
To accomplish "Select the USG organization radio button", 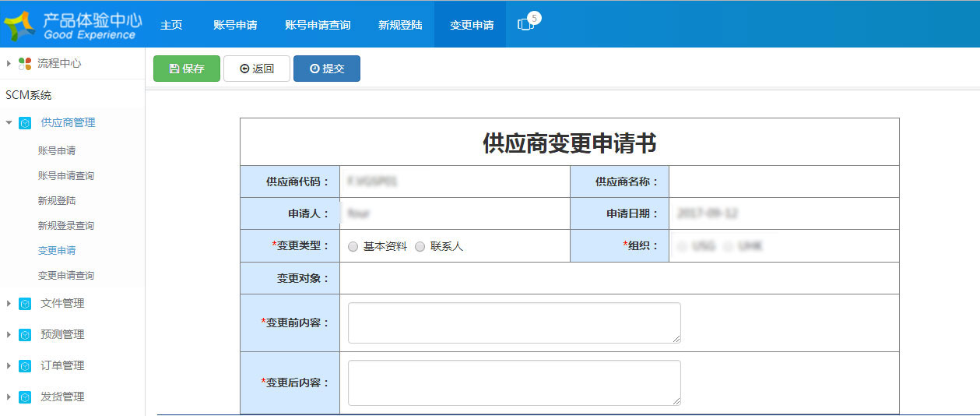I will (x=683, y=246).
